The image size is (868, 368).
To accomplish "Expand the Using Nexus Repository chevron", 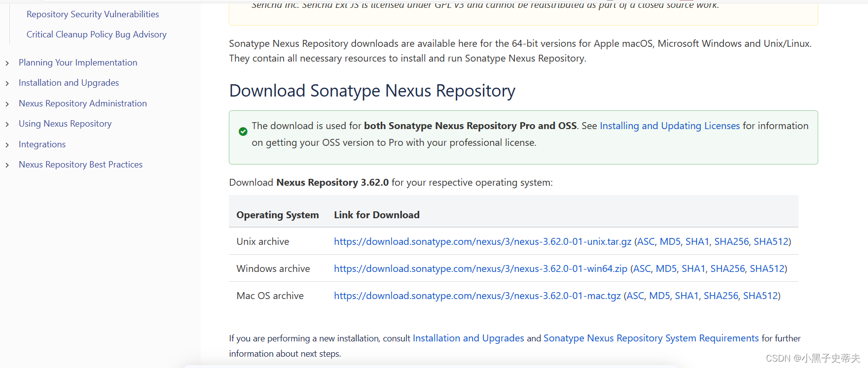I will 7,124.
